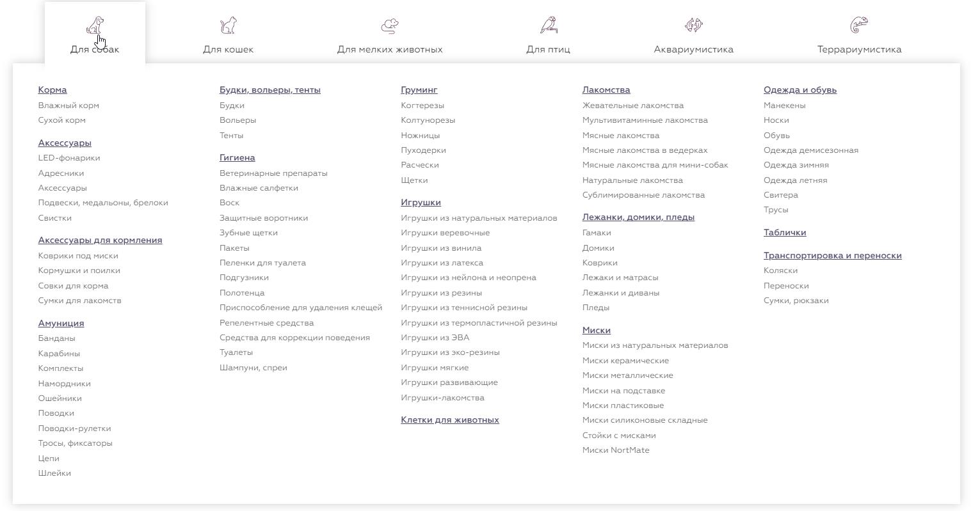Select Сухой корм link
Image resolution: width=980 pixels, height=511 pixels.
pyautogui.click(x=62, y=120)
